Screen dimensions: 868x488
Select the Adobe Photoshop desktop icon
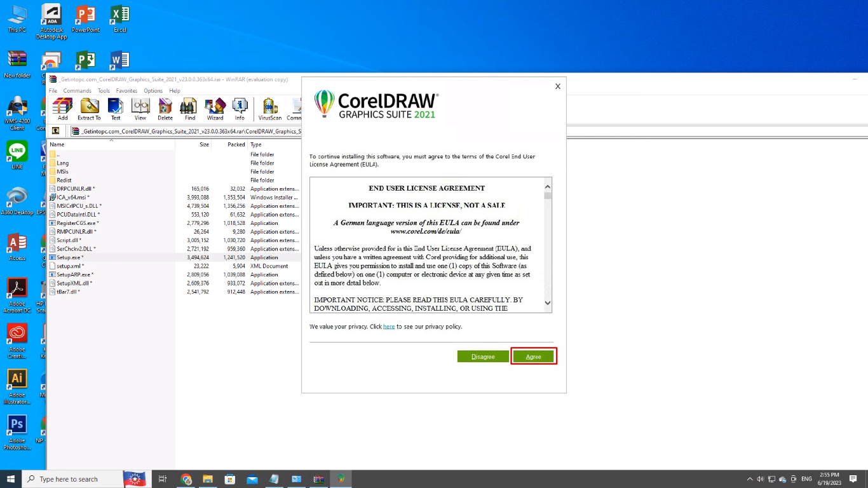[17, 433]
